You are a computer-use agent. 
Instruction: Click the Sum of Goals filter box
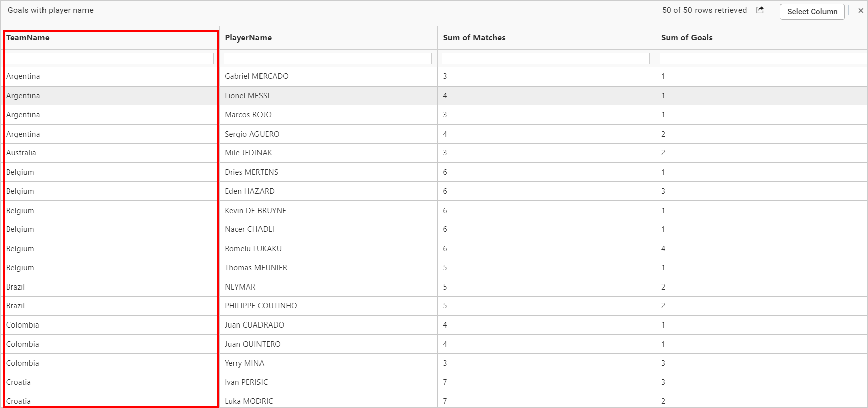(x=762, y=58)
